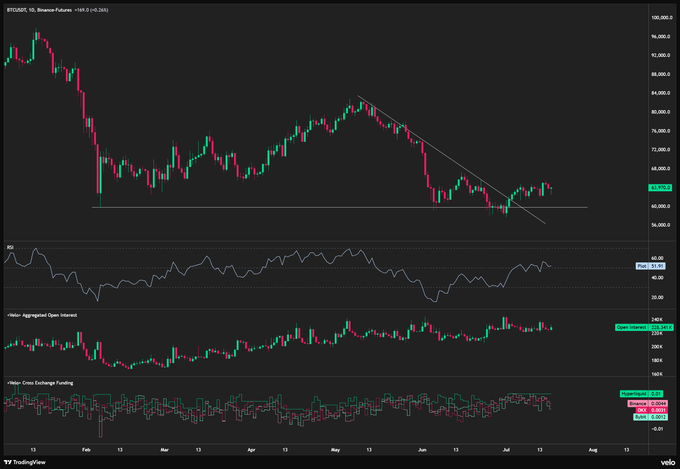Select the descending trendline on the price chart
680x469 pixels.
(451, 159)
